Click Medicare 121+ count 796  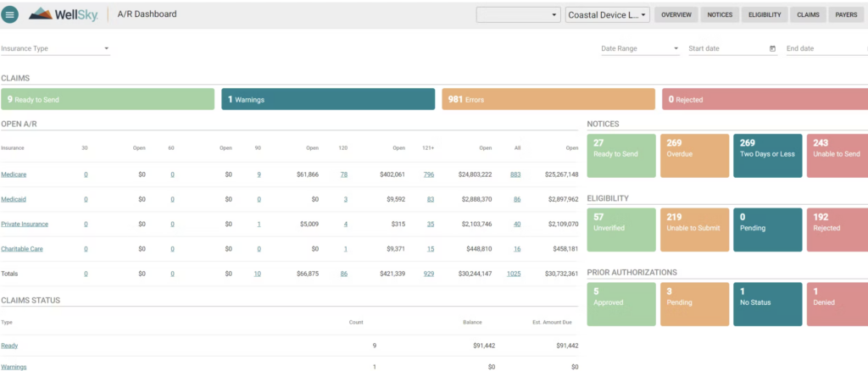point(428,174)
